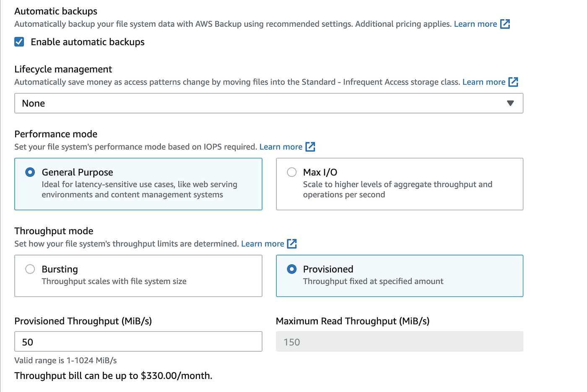The height and width of the screenshot is (392, 587).
Task: Click external link icon beside Lifecycle management Learn more
Action: click(x=513, y=82)
